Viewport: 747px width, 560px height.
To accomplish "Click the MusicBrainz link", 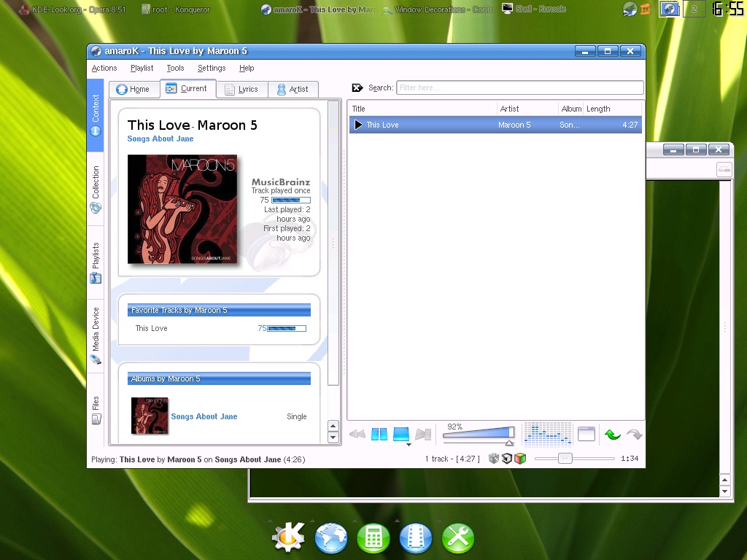I will click(x=281, y=182).
